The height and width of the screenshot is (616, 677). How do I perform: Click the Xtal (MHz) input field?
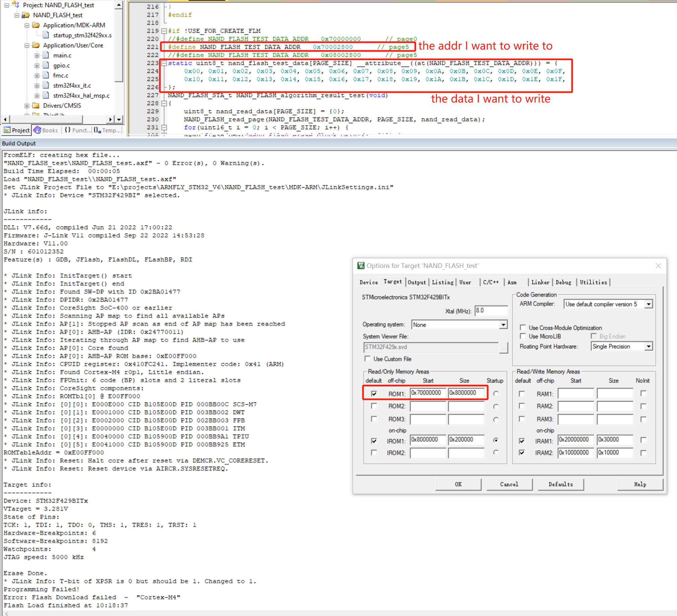491,311
